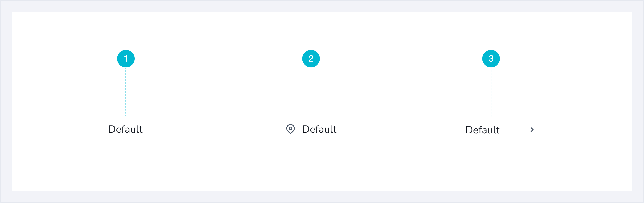644x203 pixels.
Task: Click the digit 1 inside the teal circle
Action: [x=126, y=59]
